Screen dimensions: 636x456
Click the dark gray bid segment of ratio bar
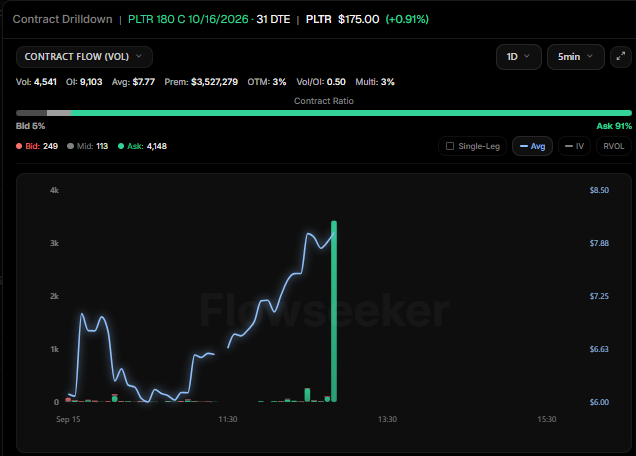32,113
